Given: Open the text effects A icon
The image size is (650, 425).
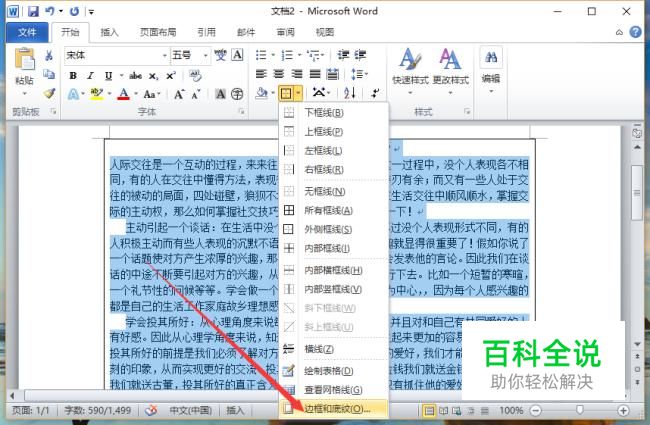Looking at the screenshot, I should tap(73, 94).
